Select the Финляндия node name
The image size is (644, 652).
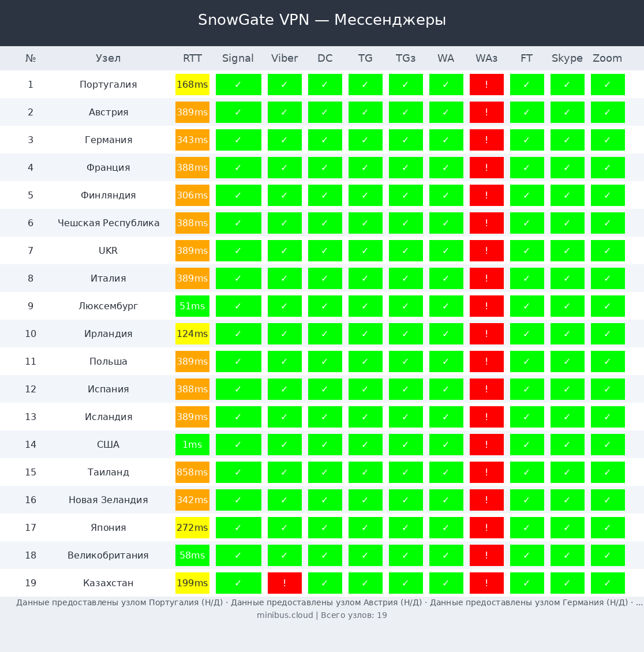pyautogui.click(x=108, y=195)
